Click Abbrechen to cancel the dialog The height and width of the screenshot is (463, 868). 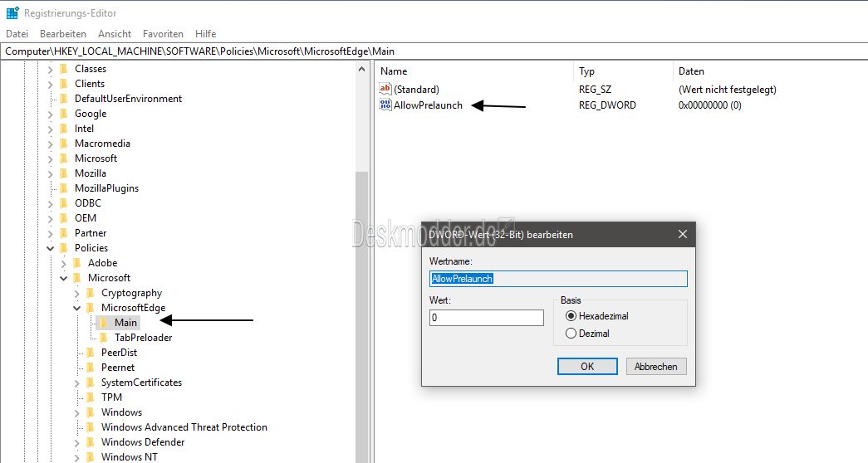(656, 366)
